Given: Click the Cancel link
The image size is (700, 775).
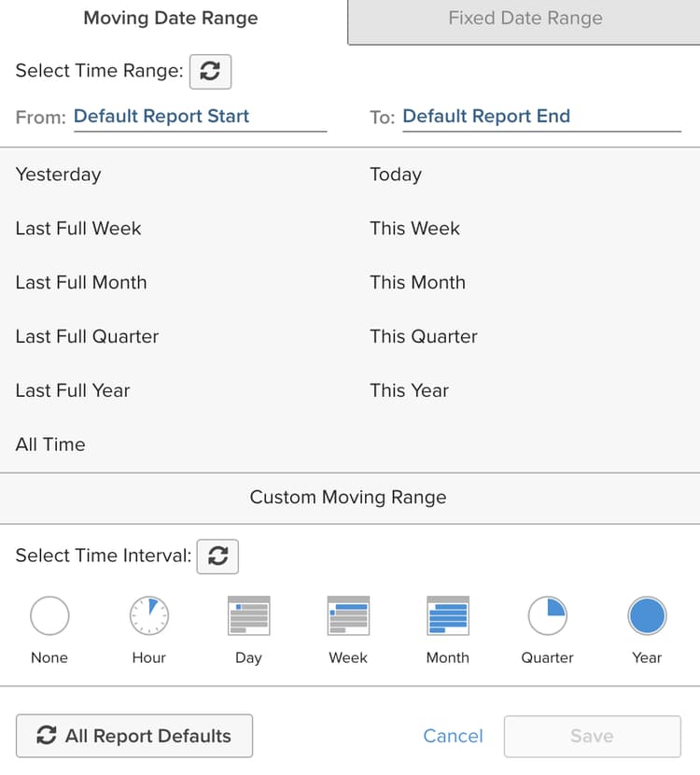Looking at the screenshot, I should point(453,736).
